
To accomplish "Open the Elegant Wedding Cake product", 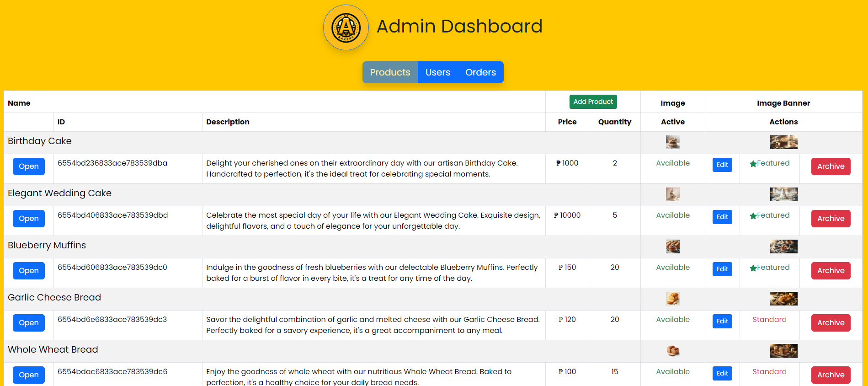I will pos(29,219).
